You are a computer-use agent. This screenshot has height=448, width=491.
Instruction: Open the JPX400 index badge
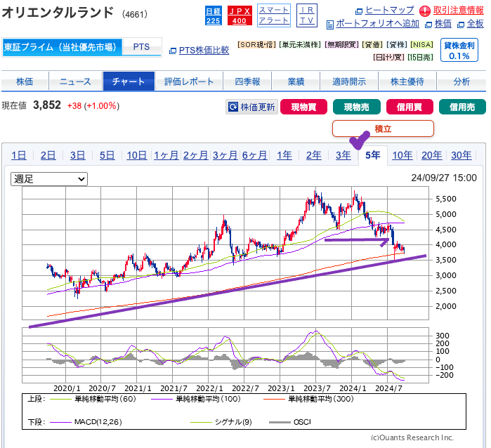[x=240, y=15]
